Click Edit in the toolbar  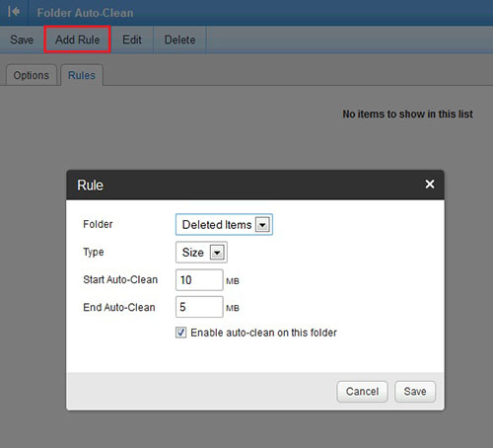tap(132, 39)
